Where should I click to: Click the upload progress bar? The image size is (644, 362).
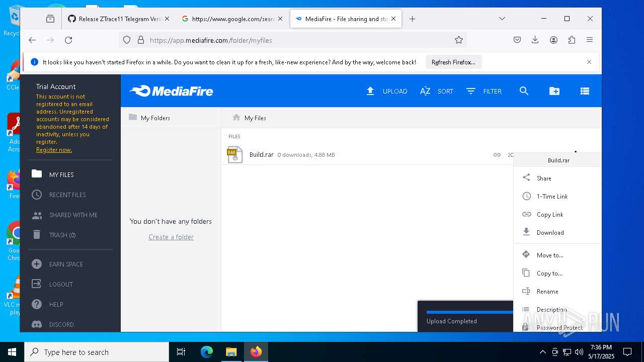click(469, 312)
